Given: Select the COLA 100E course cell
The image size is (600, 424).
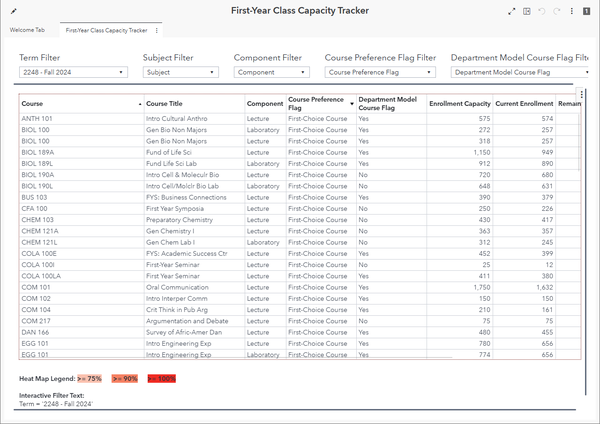Looking at the screenshot, I should (82, 254).
